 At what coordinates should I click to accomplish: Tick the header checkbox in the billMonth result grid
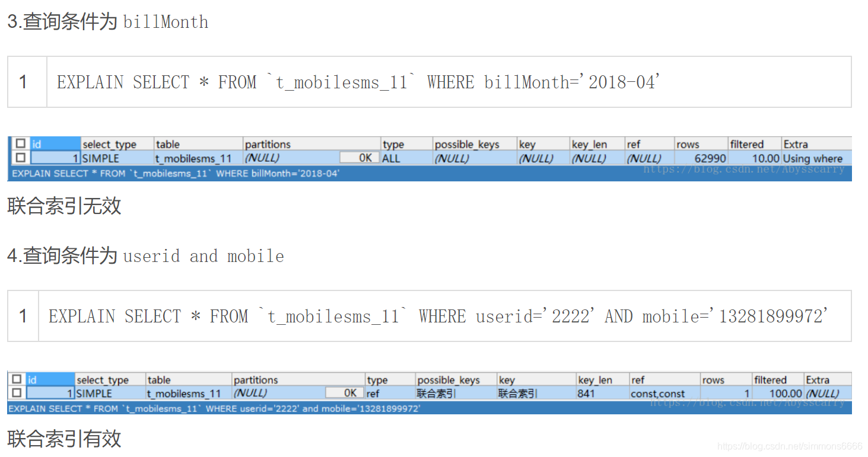pyautogui.click(x=20, y=143)
